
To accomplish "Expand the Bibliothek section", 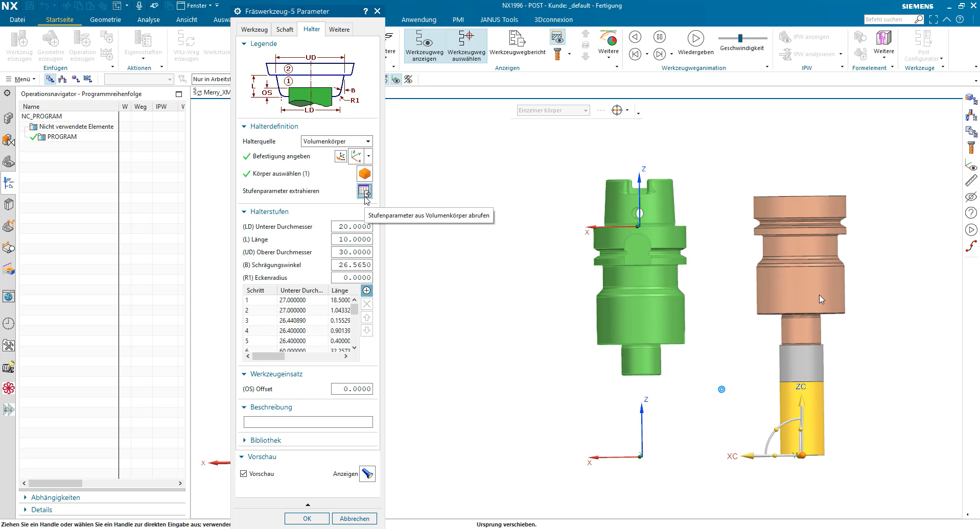I will [244, 440].
